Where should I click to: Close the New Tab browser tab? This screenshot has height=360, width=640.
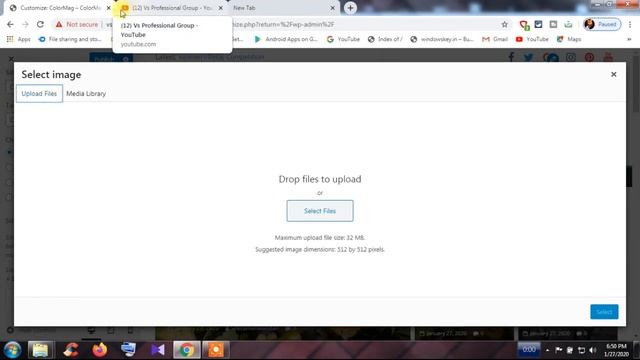[333, 8]
